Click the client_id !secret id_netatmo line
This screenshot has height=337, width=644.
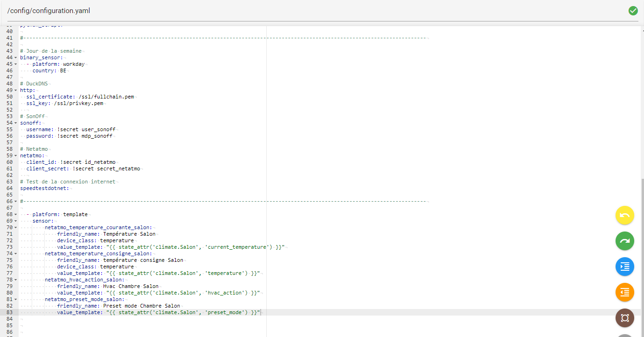pyautogui.click(x=71, y=162)
